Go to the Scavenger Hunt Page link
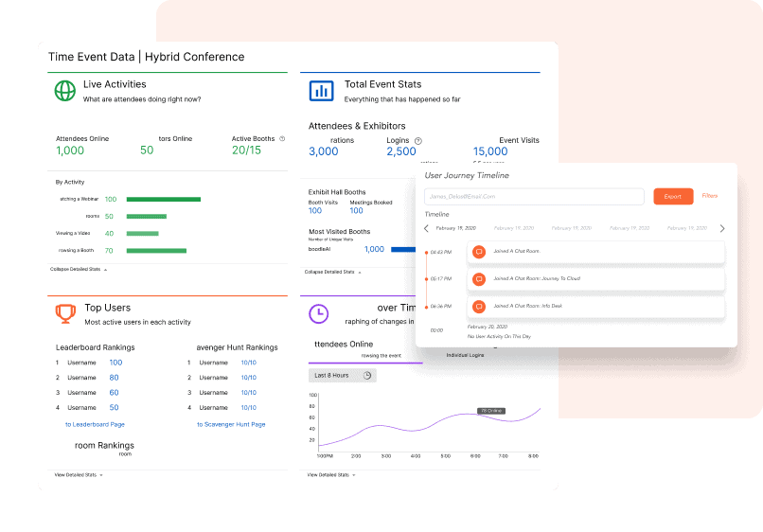The width and height of the screenshot is (763, 532). click(x=231, y=424)
